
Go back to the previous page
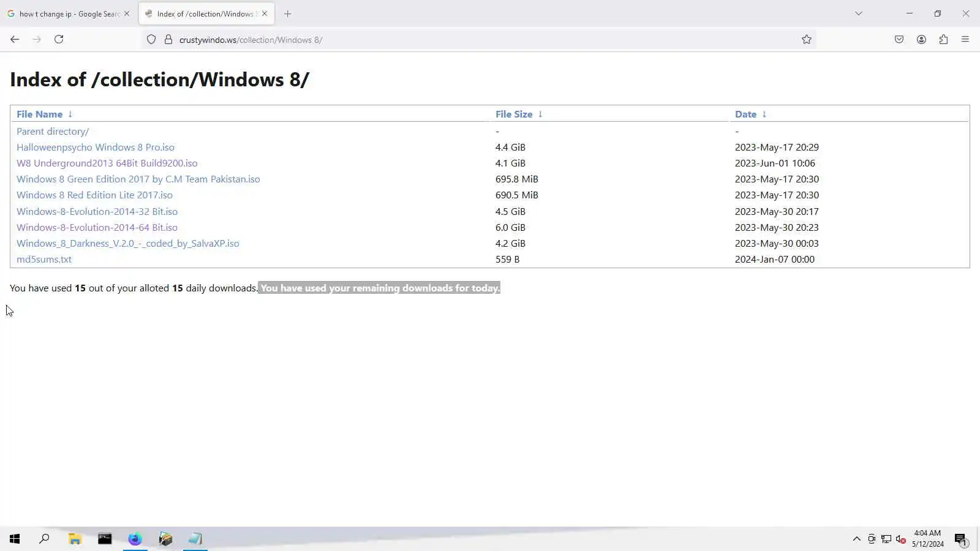pos(15,39)
